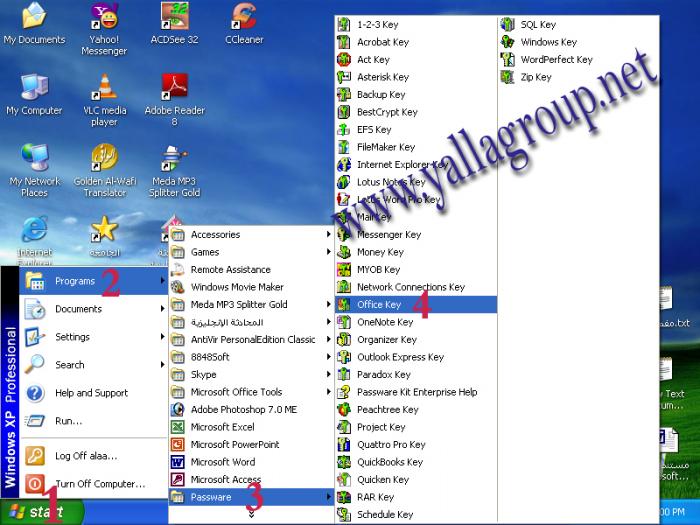This screenshot has height=525, width=700.
Task: Open Golden Al-Wafi Translator shortcut
Action: pyautogui.click(x=104, y=170)
